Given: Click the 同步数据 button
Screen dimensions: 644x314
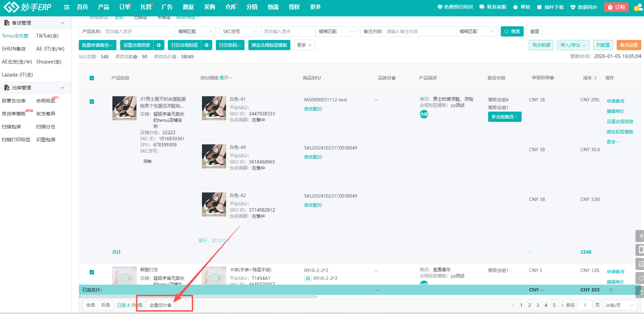Looking at the screenshot, I should 541,45.
